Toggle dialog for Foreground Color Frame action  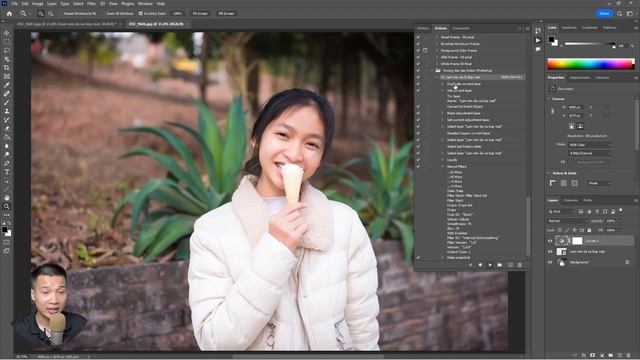[425, 51]
